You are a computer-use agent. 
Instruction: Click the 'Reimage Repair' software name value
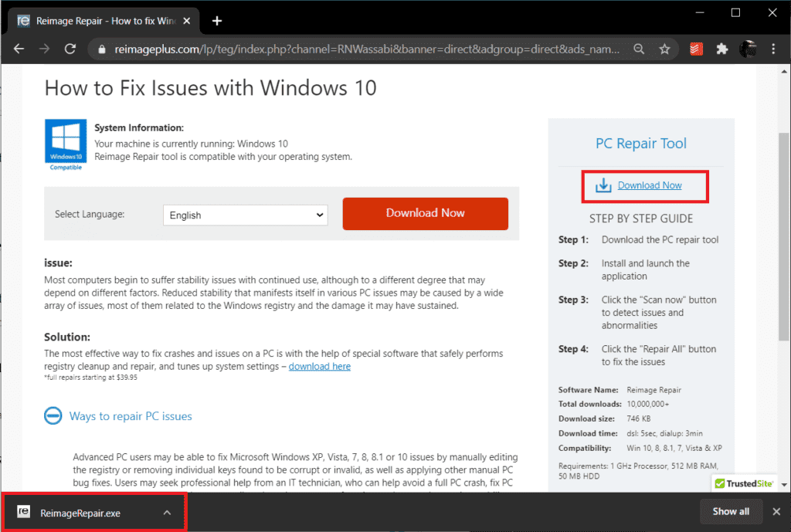coord(654,390)
